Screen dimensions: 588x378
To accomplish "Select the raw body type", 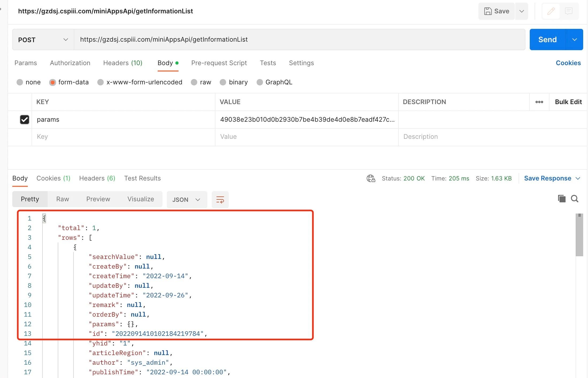I will [x=194, y=82].
